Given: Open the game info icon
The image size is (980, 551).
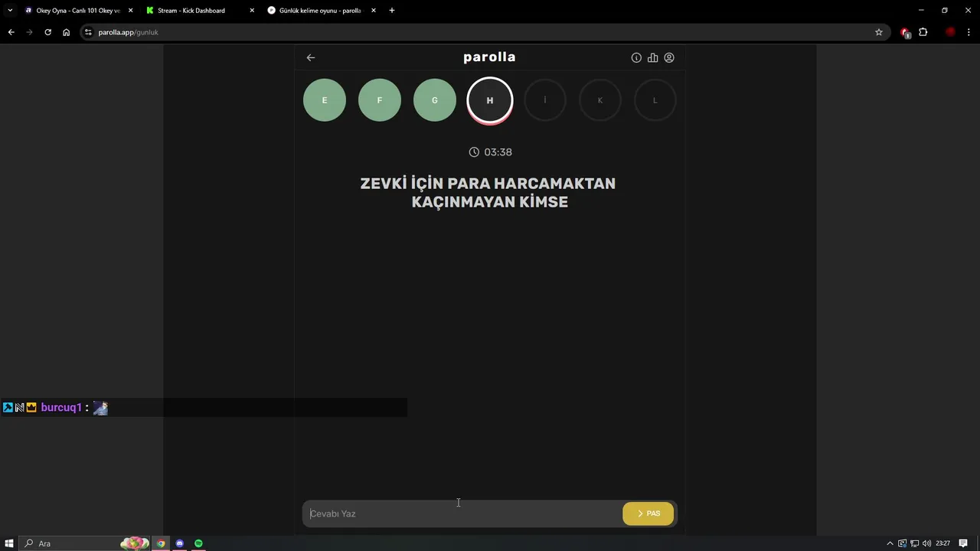Looking at the screenshot, I should coord(636,57).
